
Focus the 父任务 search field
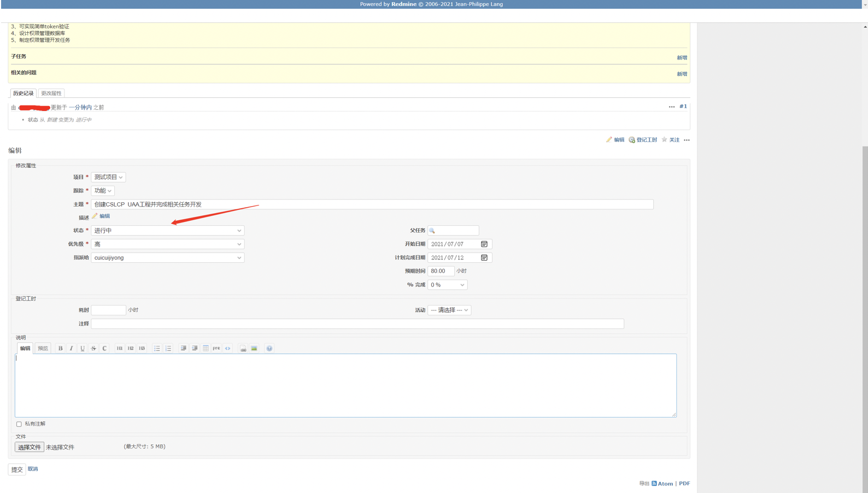(x=453, y=231)
